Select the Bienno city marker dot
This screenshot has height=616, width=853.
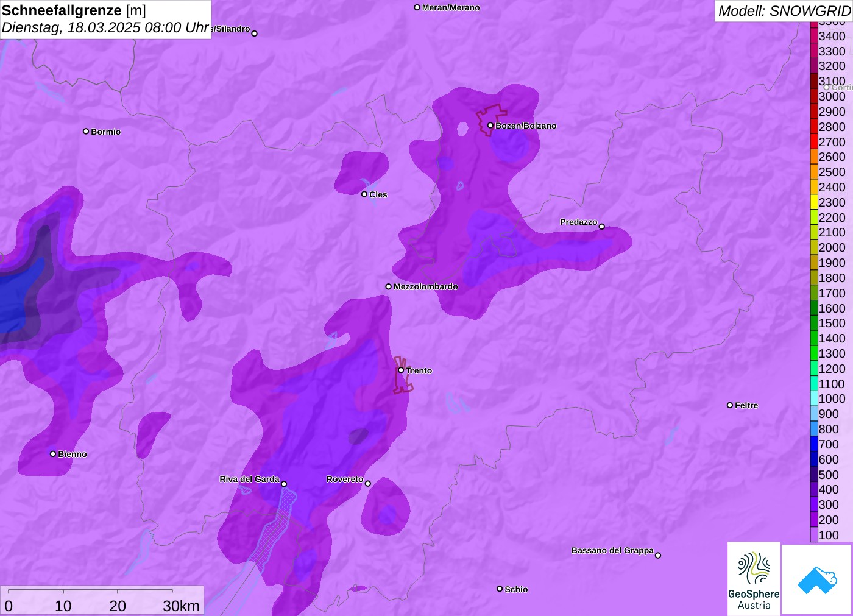(53, 454)
